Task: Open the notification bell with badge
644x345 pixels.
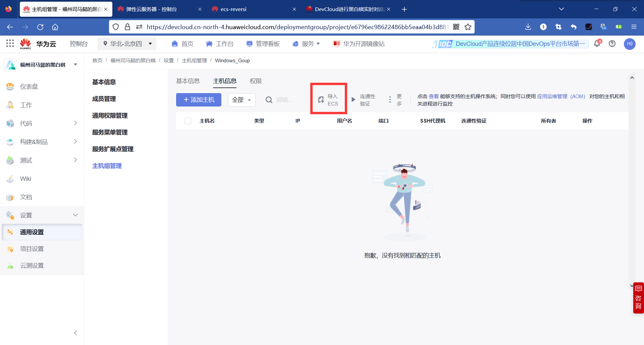Action: 597,44
